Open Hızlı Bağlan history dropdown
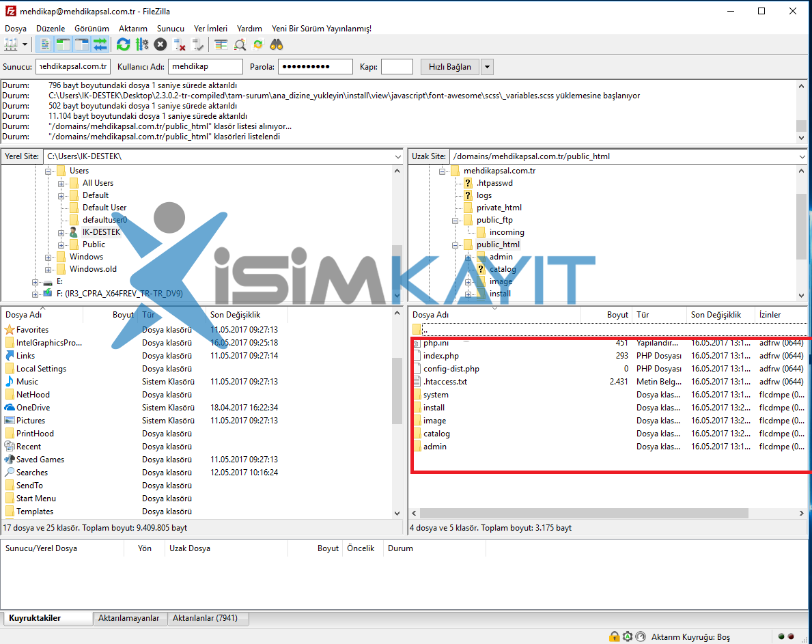 coord(487,67)
